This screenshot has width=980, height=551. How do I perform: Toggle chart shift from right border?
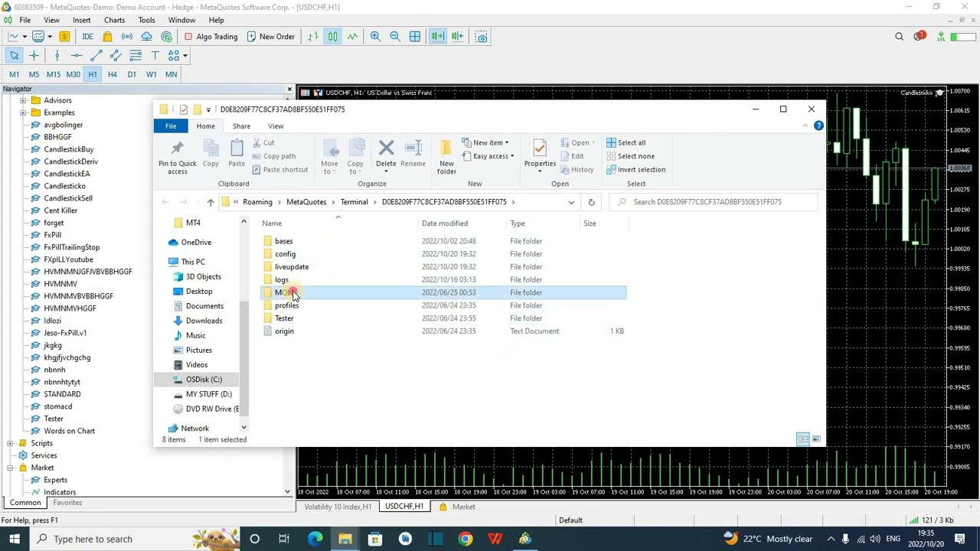(457, 37)
